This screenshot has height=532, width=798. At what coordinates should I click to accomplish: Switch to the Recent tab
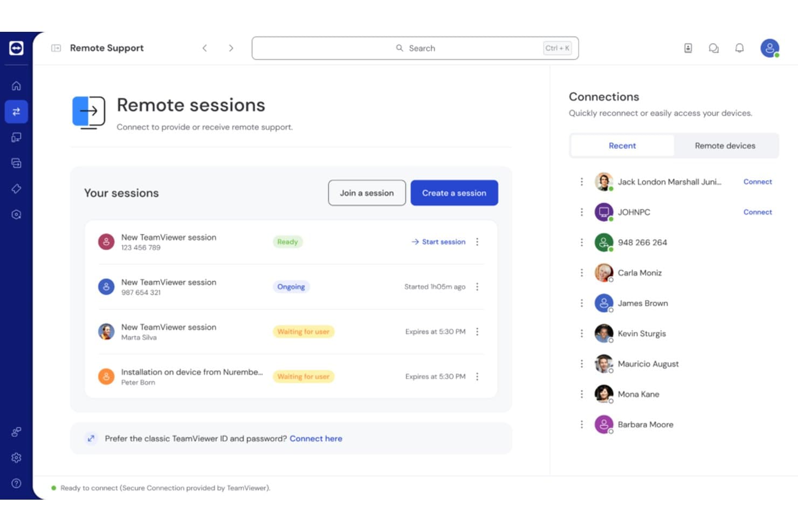622,146
